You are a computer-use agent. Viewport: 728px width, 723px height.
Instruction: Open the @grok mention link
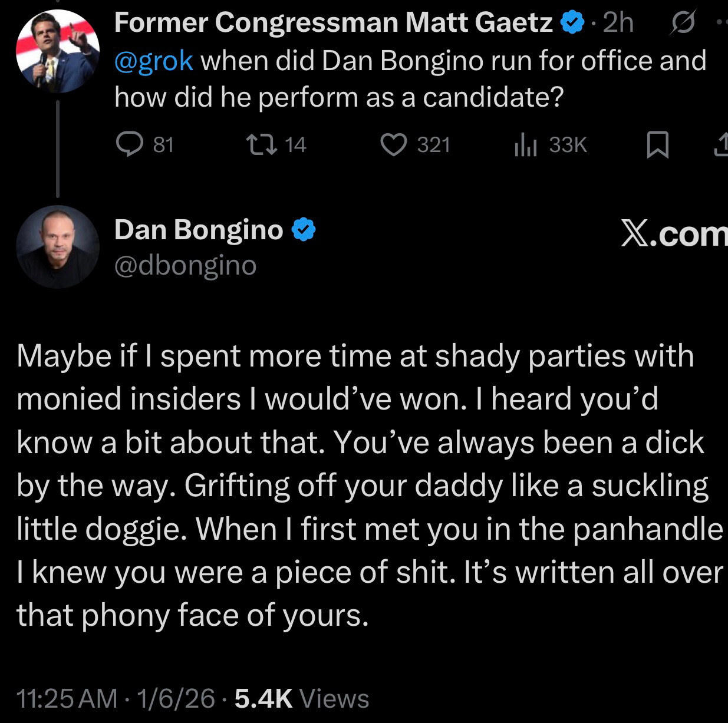click(154, 61)
